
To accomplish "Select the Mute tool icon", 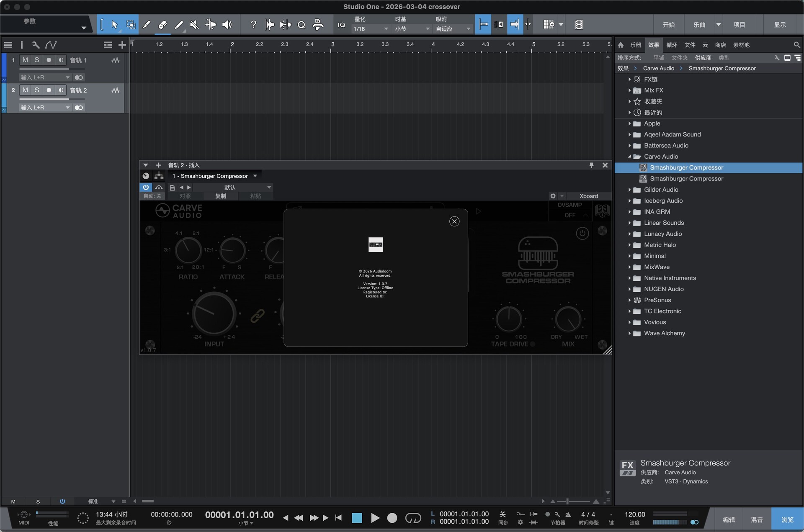I will (x=194, y=25).
